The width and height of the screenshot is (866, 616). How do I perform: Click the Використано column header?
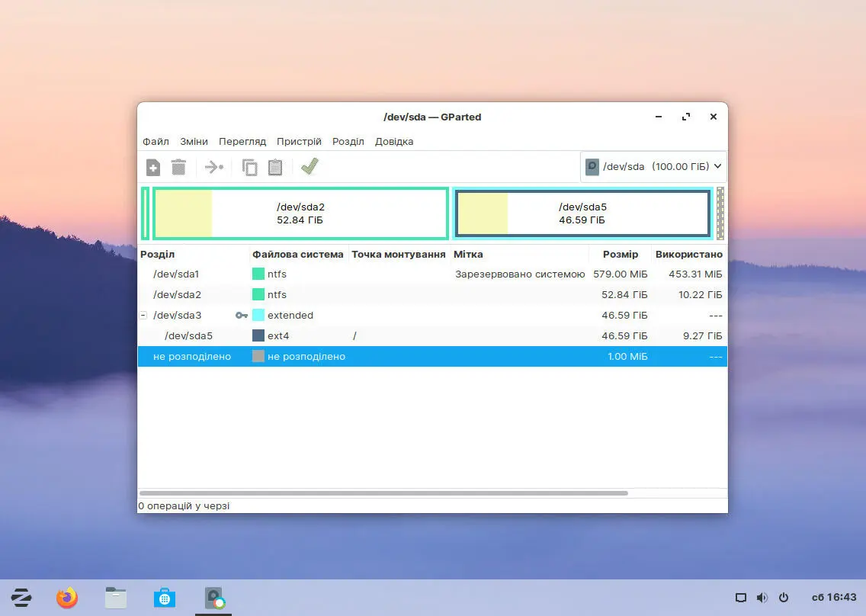[688, 254]
